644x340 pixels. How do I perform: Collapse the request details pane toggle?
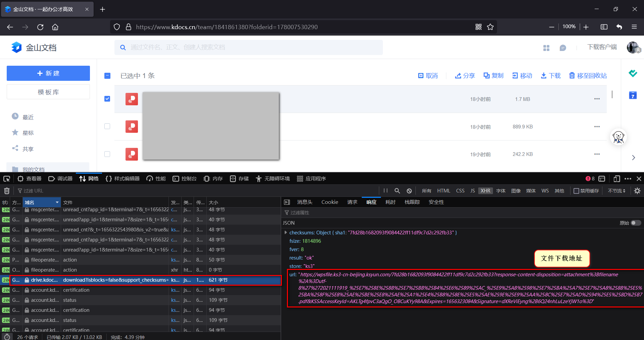[x=287, y=202]
